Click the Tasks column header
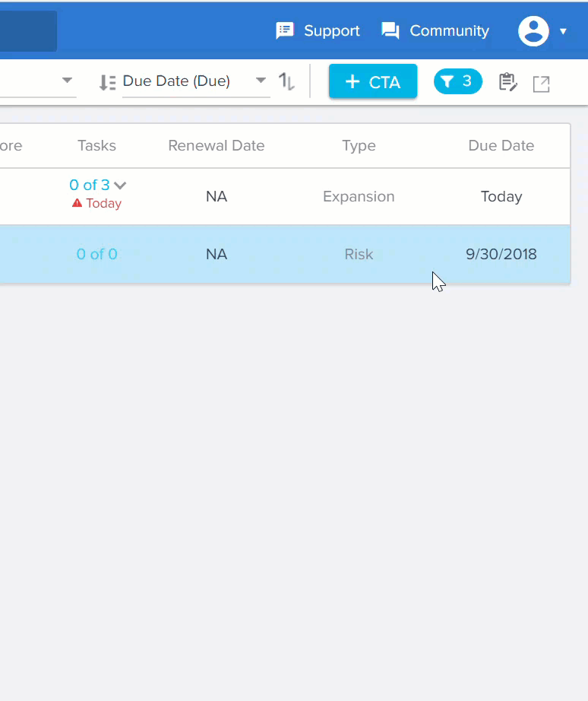588x701 pixels. click(96, 146)
